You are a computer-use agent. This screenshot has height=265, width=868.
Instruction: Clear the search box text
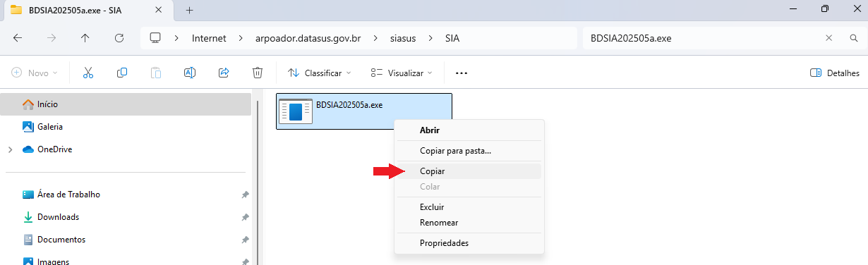pyautogui.click(x=830, y=38)
